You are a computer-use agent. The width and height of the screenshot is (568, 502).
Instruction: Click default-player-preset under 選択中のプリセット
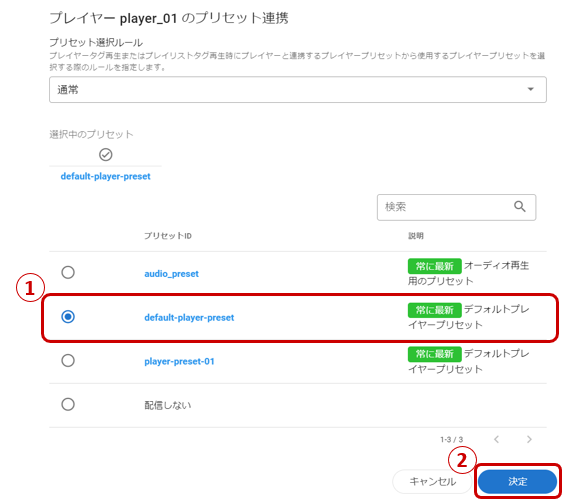click(105, 176)
